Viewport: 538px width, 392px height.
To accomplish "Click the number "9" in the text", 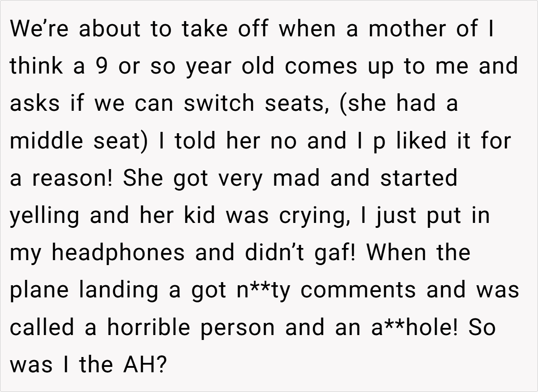I will coord(100,67).
